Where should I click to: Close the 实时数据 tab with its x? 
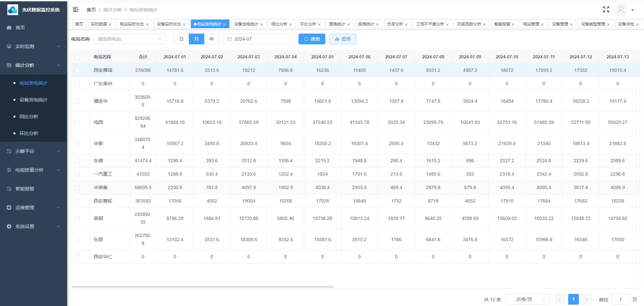(x=110, y=24)
